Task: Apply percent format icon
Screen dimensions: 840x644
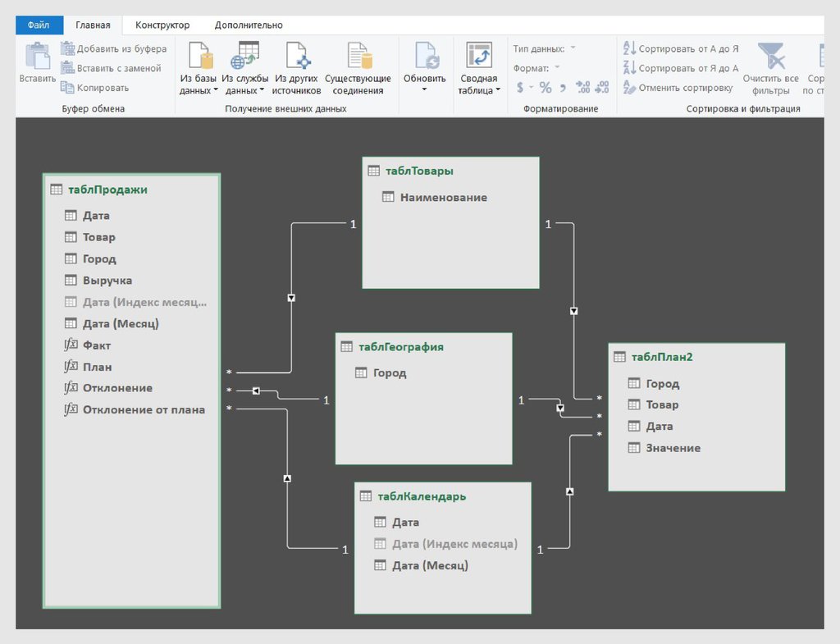Action: point(546,88)
